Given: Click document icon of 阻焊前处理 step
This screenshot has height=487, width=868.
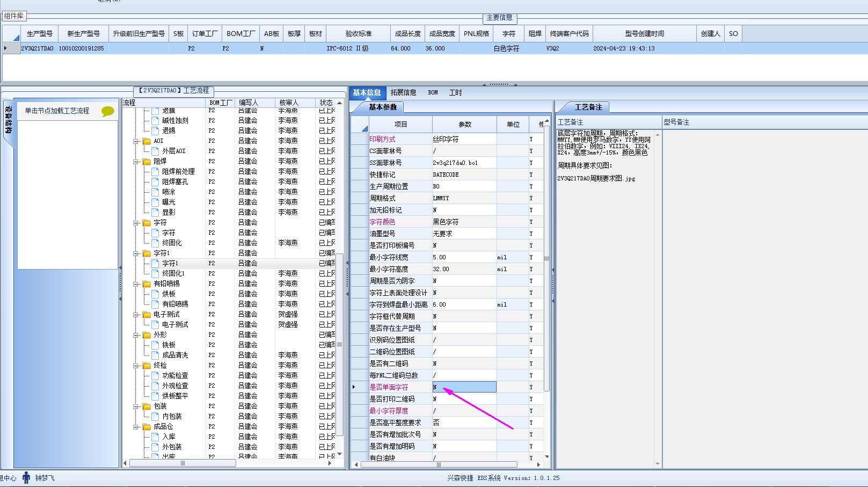Looking at the screenshot, I should 155,172.
